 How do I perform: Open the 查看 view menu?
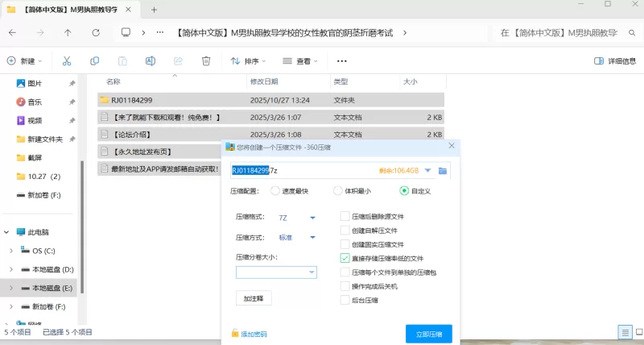299,61
